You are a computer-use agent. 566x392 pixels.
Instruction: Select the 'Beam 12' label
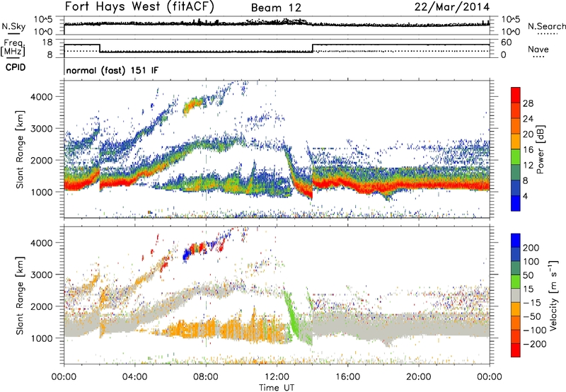(276, 8)
